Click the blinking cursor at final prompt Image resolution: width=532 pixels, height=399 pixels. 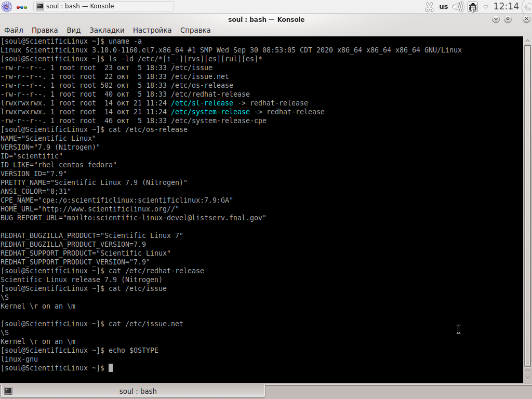click(x=111, y=368)
